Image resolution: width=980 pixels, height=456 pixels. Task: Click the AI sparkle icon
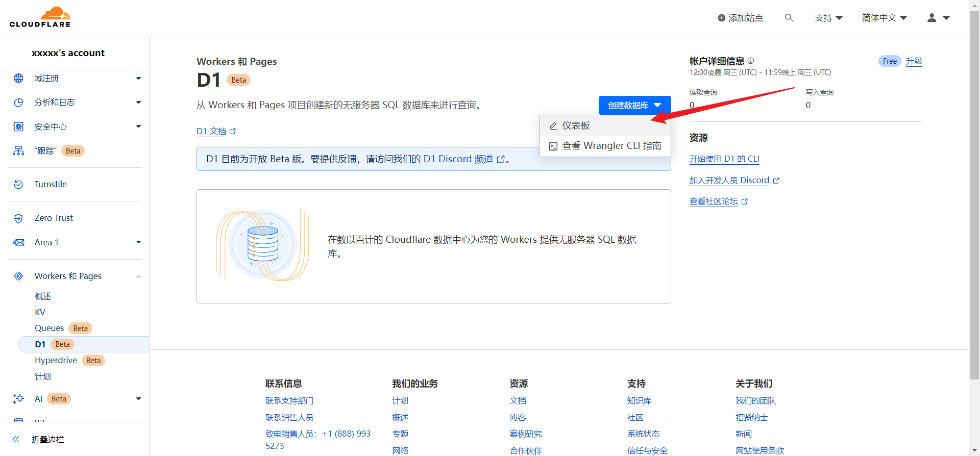coord(18,399)
